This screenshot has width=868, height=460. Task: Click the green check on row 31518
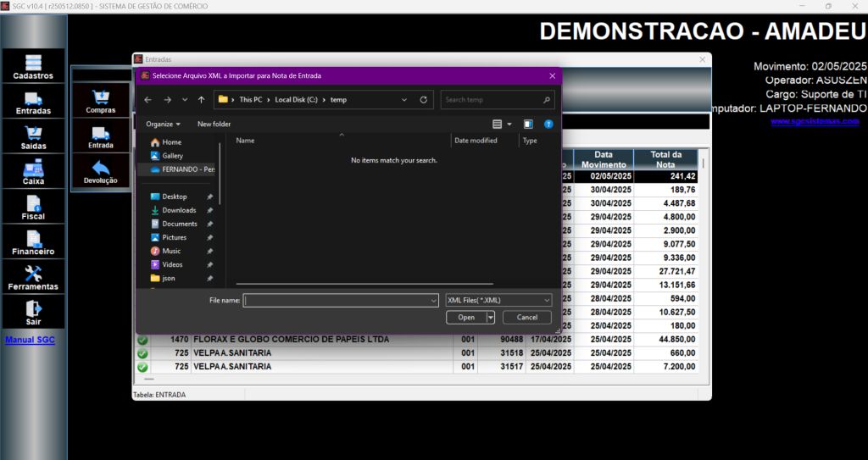click(x=142, y=353)
